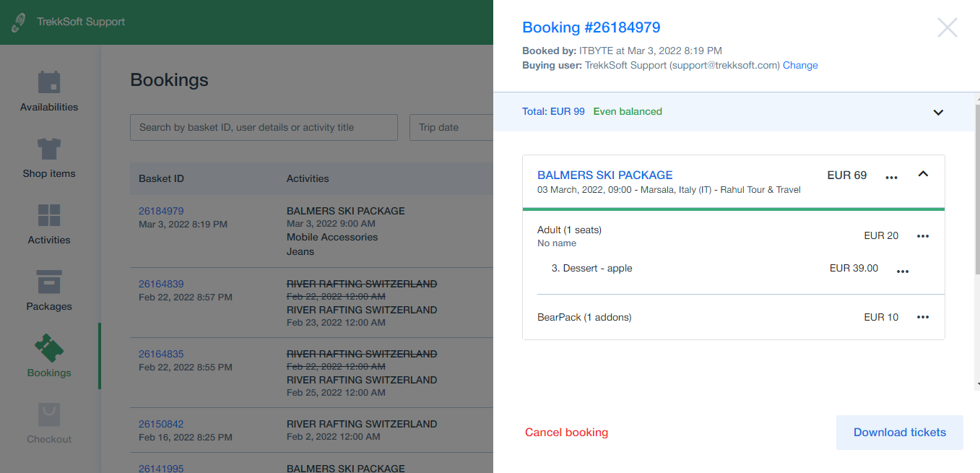Close the Booking #26184979 panel

click(948, 27)
